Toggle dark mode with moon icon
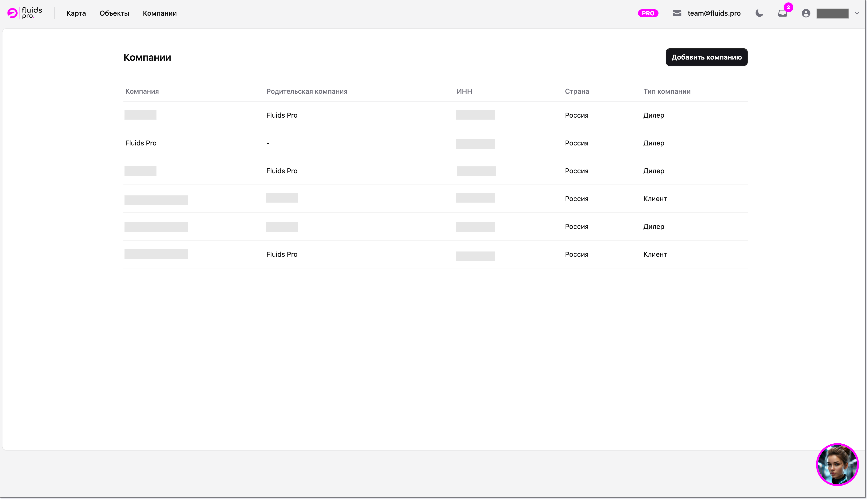The height and width of the screenshot is (500, 868). pyautogui.click(x=759, y=13)
